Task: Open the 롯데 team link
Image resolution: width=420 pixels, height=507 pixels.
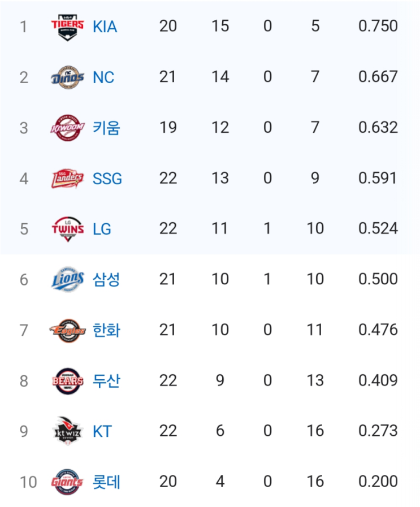Action: coord(106,482)
